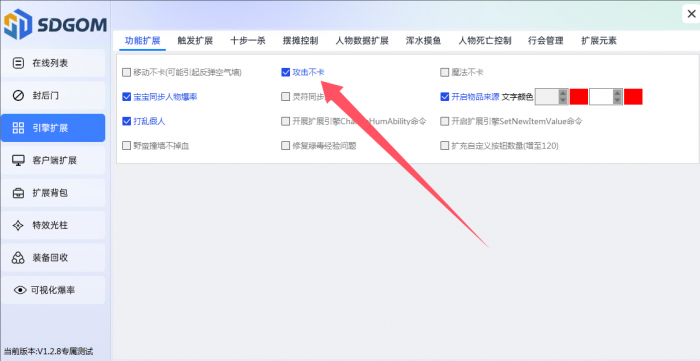
Task: Switch to 行会管理 tab
Action: coord(546,41)
